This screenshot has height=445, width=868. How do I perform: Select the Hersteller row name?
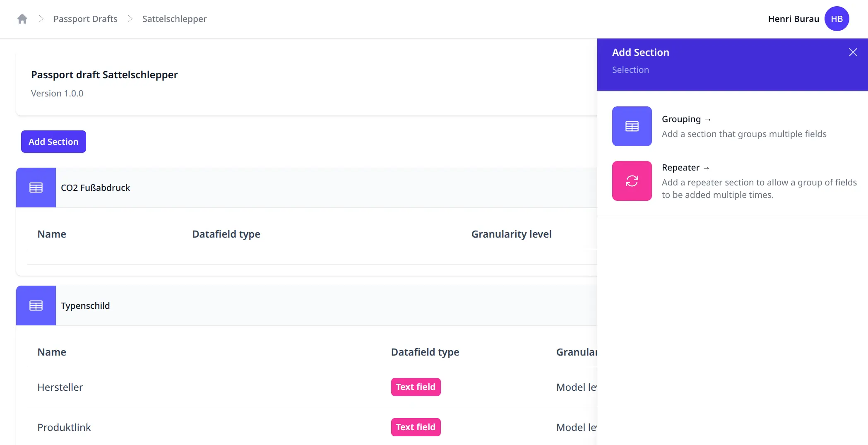click(60, 387)
